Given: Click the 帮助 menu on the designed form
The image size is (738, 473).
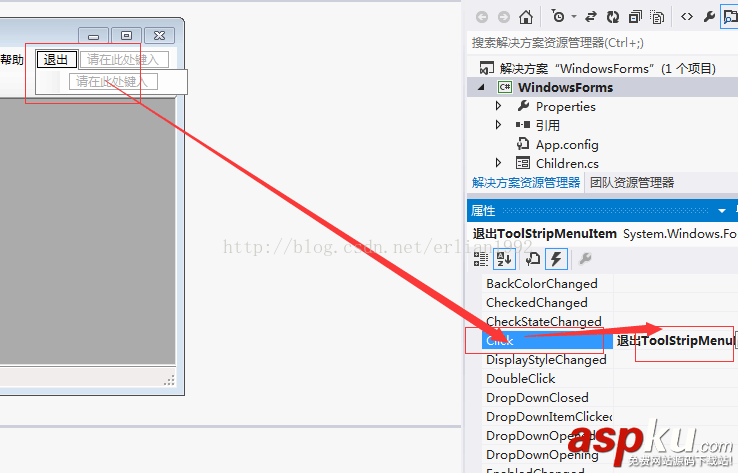Looking at the screenshot, I should coord(12,60).
